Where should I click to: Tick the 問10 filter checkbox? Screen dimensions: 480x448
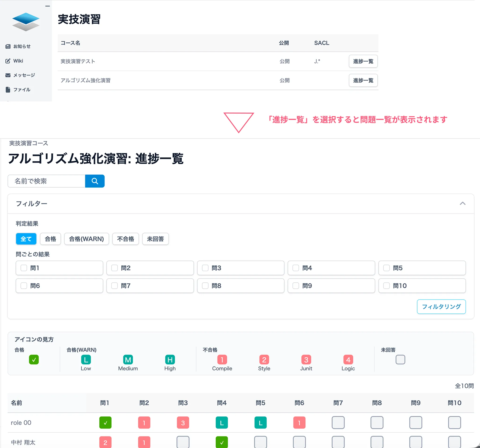(386, 286)
